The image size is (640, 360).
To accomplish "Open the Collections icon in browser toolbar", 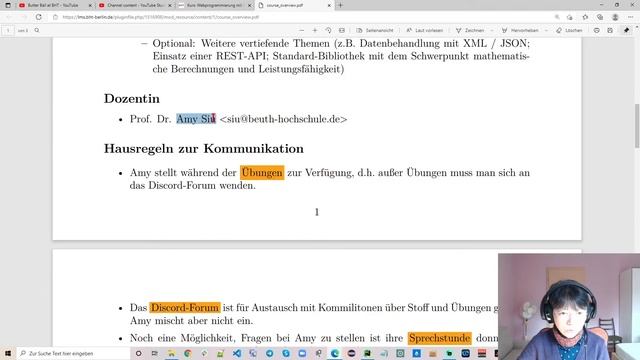I will click(600, 17).
